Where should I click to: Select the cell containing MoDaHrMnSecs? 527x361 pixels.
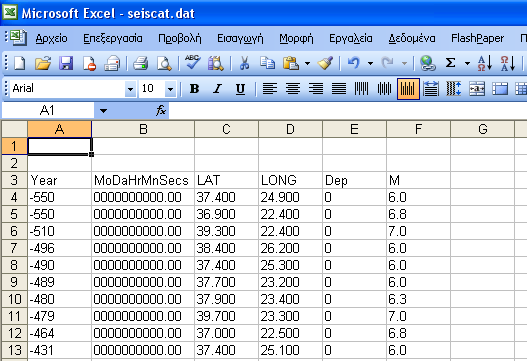point(143,180)
